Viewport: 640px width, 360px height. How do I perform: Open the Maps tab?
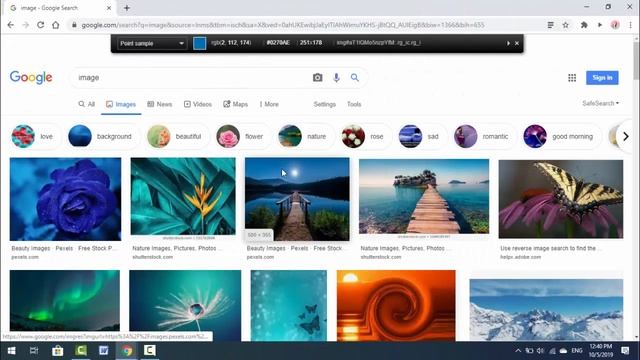[236, 104]
